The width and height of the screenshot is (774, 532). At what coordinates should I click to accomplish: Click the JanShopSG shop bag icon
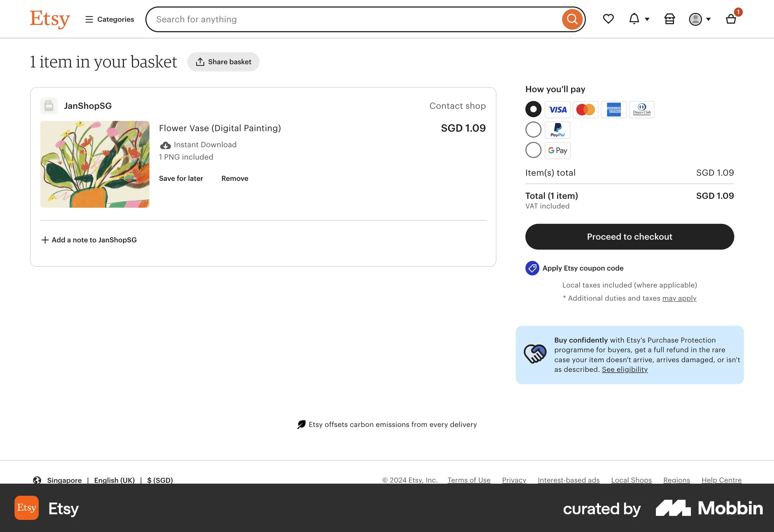[x=49, y=106]
